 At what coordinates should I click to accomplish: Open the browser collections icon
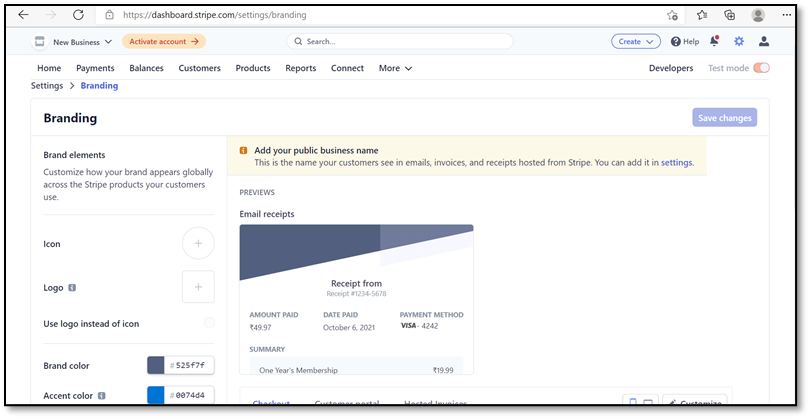729,15
